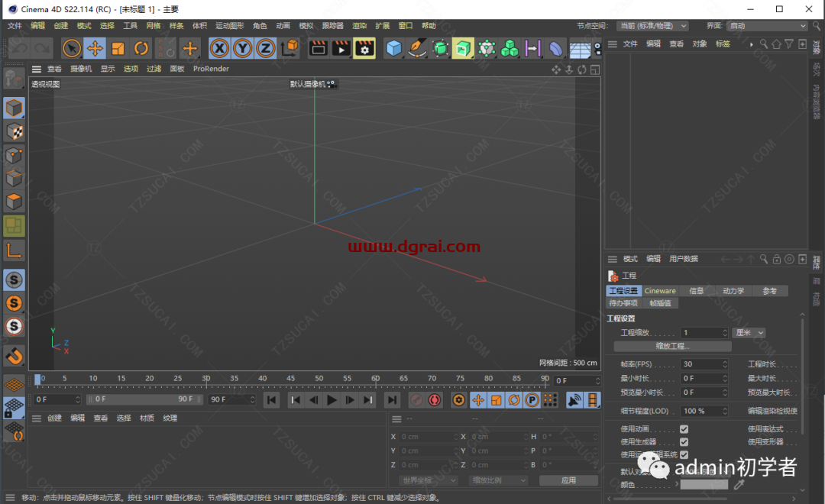Open the File menu in the menu bar

tap(15, 26)
